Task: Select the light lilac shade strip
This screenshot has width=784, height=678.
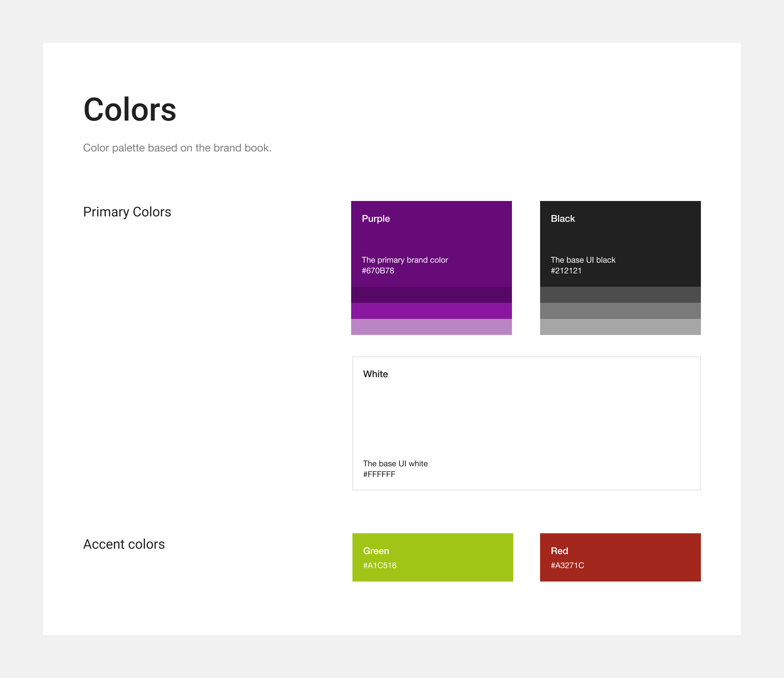Action: click(x=431, y=327)
